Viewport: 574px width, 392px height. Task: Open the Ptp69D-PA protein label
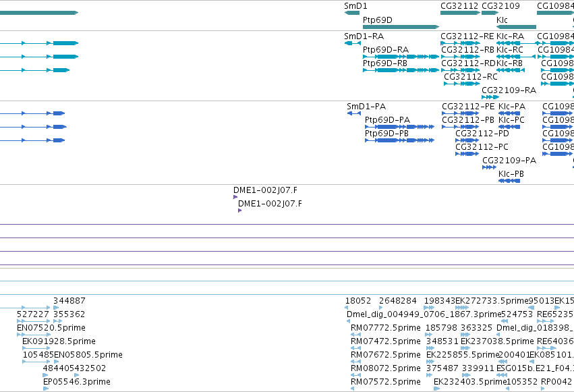click(x=387, y=119)
